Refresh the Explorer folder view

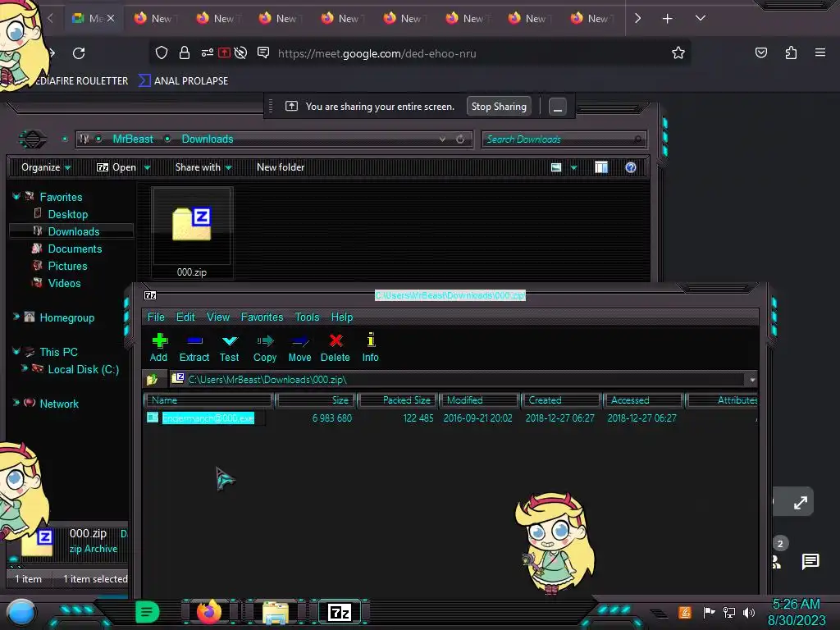(460, 139)
